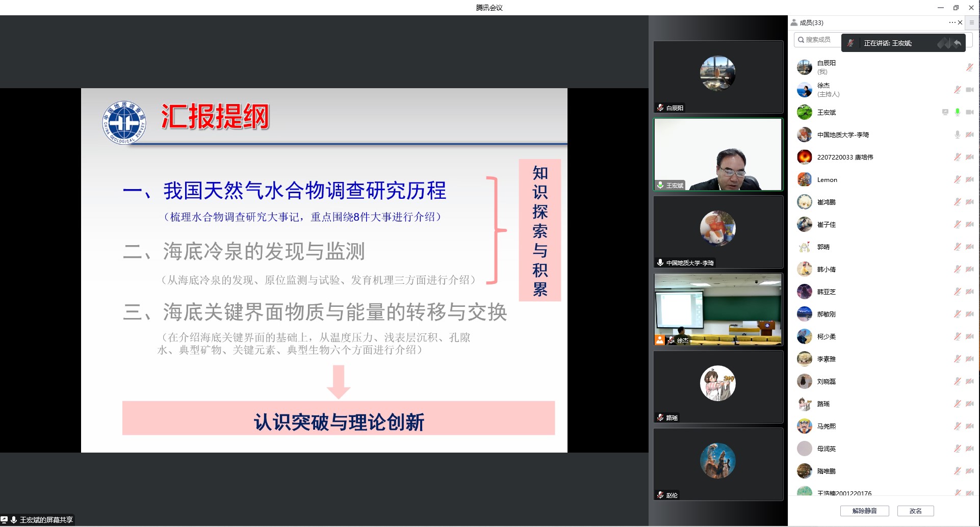The height and width of the screenshot is (527, 980).
Task: Click 唐培伟's muted microphone icon
Action: [958, 157]
